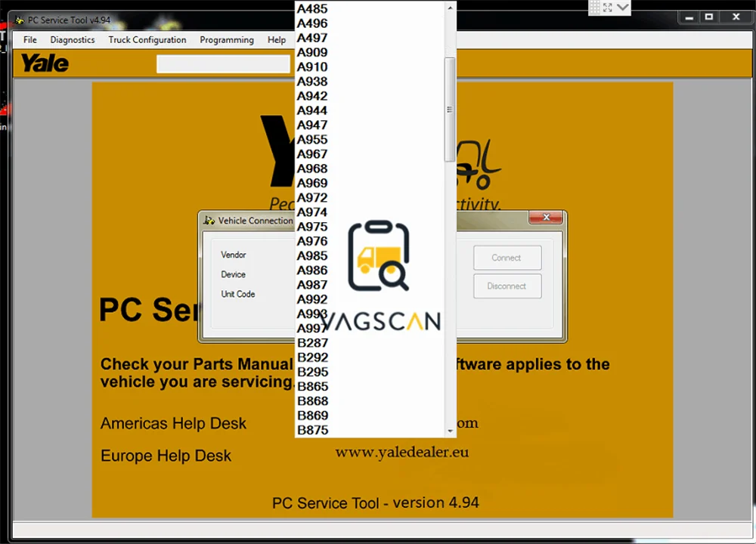Click the Yale logo in header
The width and height of the screenshot is (756, 544).
[45, 63]
